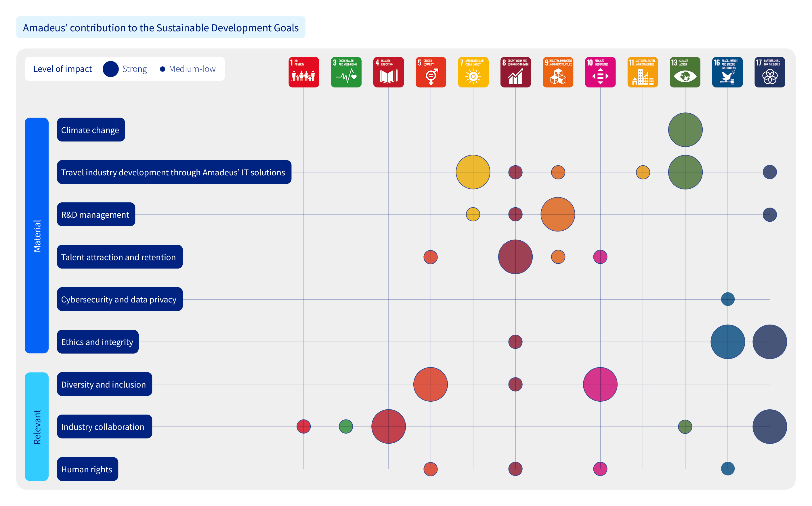Click the SDG 10 Reduced Inequalities icon

(600, 72)
